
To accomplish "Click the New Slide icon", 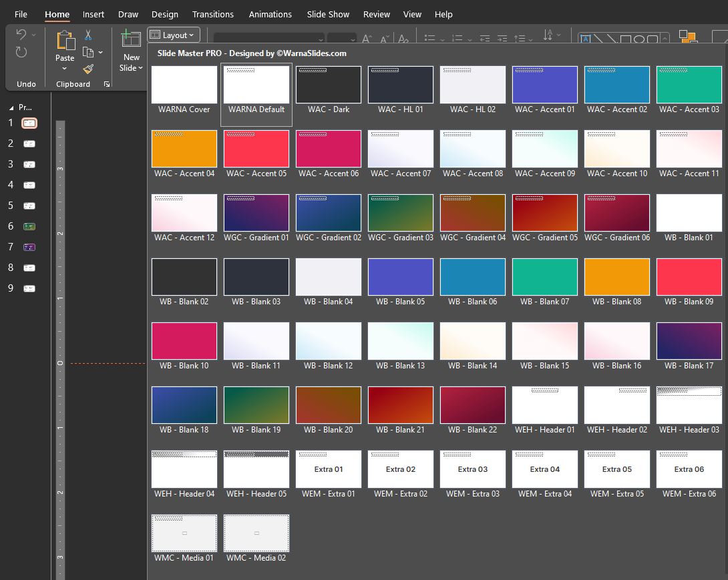I will (x=131, y=39).
